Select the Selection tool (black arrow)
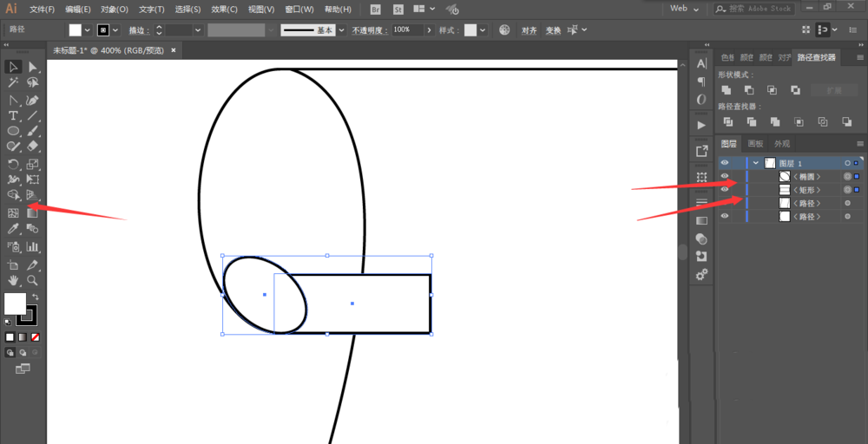Viewport: 868px width, 444px height. click(x=13, y=68)
